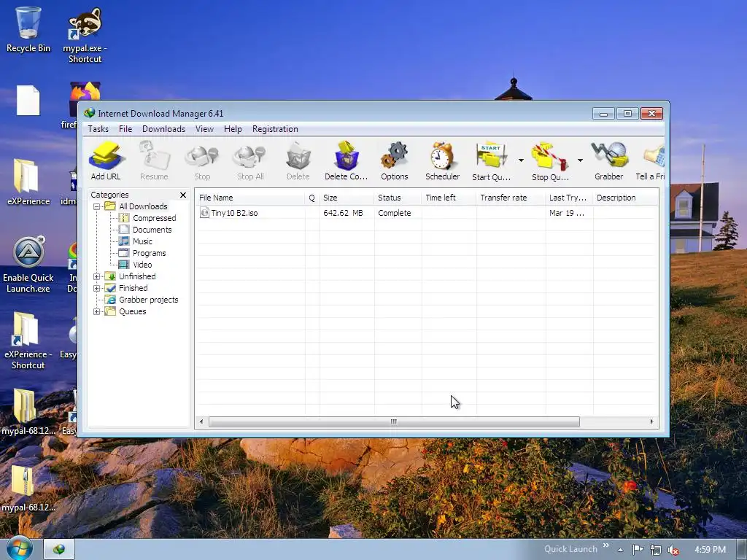Select the Programs category
Viewport: 747px width, 560px height.
coord(149,253)
